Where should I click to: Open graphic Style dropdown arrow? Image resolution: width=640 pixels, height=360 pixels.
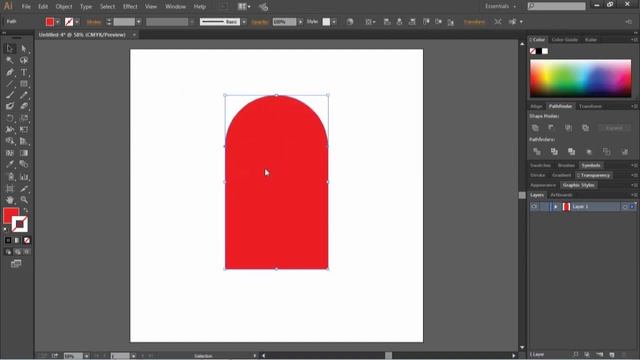click(334, 22)
